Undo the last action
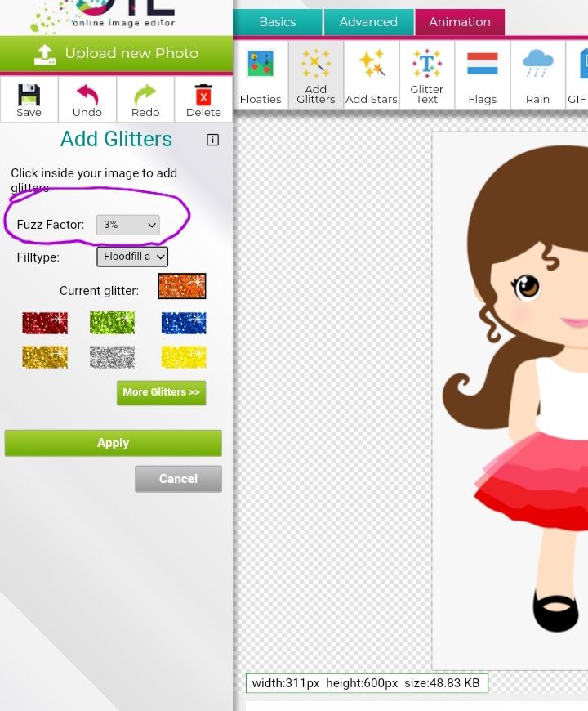This screenshot has height=711, width=588. tap(87, 99)
